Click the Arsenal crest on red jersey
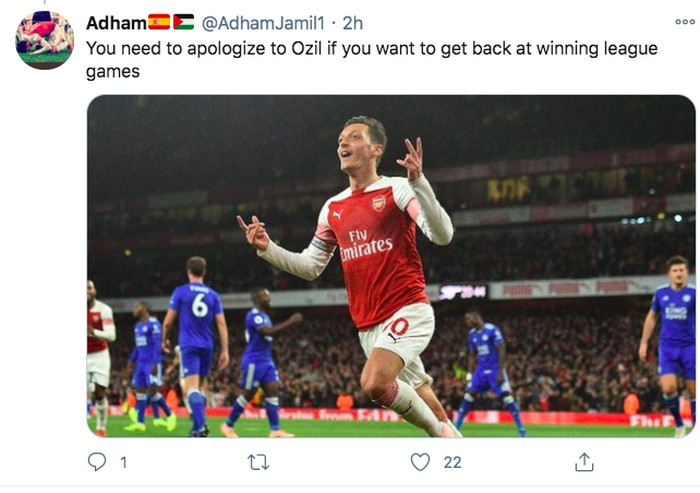Viewport: 700px width, 493px height. (x=378, y=203)
